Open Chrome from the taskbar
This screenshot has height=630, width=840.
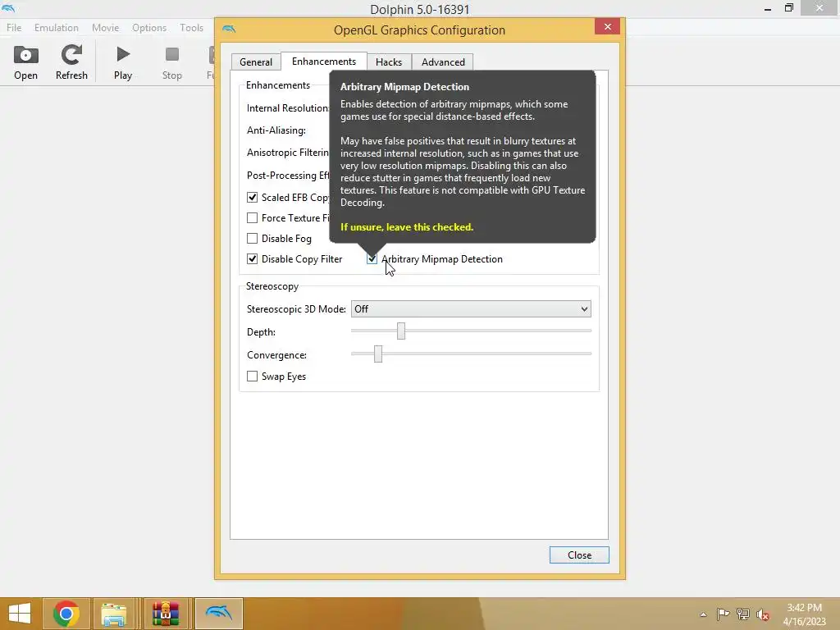click(x=66, y=614)
